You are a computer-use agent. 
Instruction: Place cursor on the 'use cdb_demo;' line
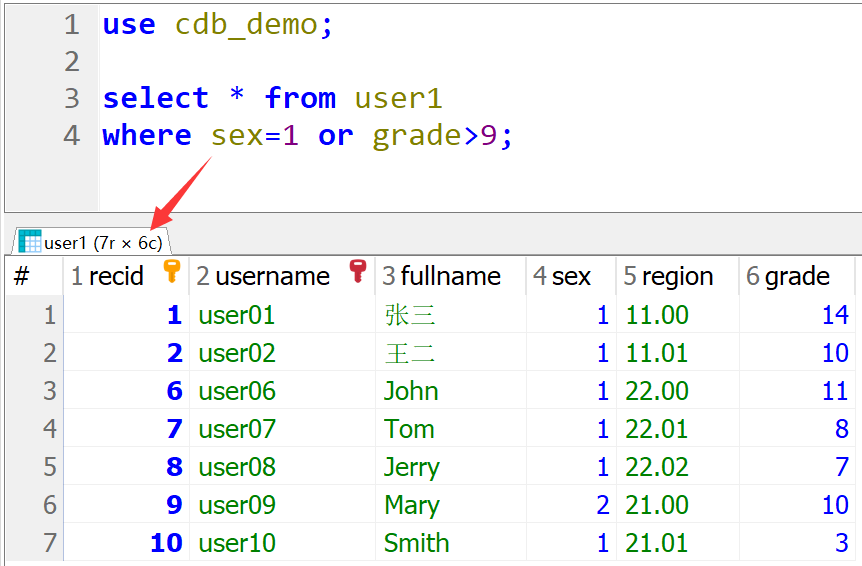click(x=218, y=25)
